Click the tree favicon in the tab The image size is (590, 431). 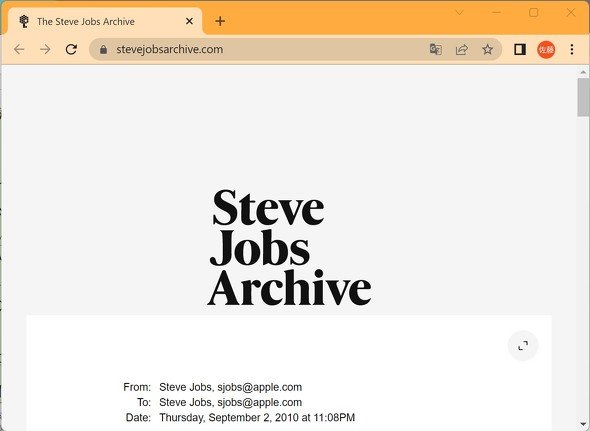click(24, 21)
